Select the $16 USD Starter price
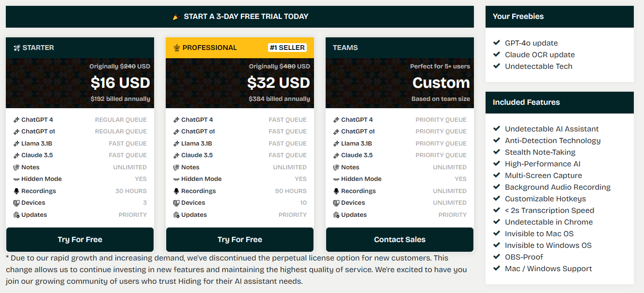 tap(120, 83)
